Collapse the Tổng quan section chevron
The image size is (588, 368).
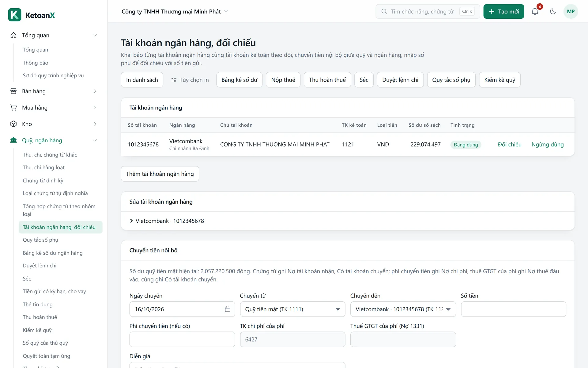click(95, 35)
